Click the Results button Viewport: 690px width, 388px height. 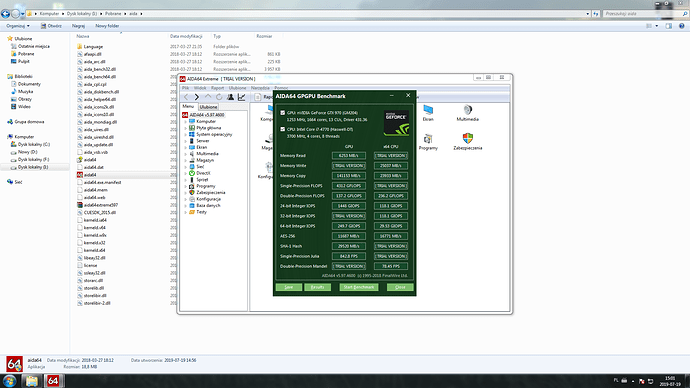coord(317,287)
